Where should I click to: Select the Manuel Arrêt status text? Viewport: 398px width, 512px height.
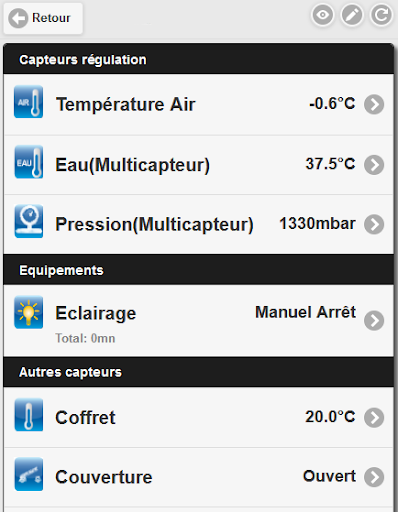305,312
